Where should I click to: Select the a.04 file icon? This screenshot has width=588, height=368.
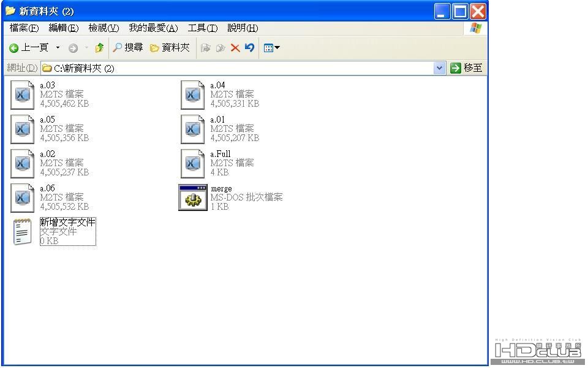pyautogui.click(x=193, y=95)
